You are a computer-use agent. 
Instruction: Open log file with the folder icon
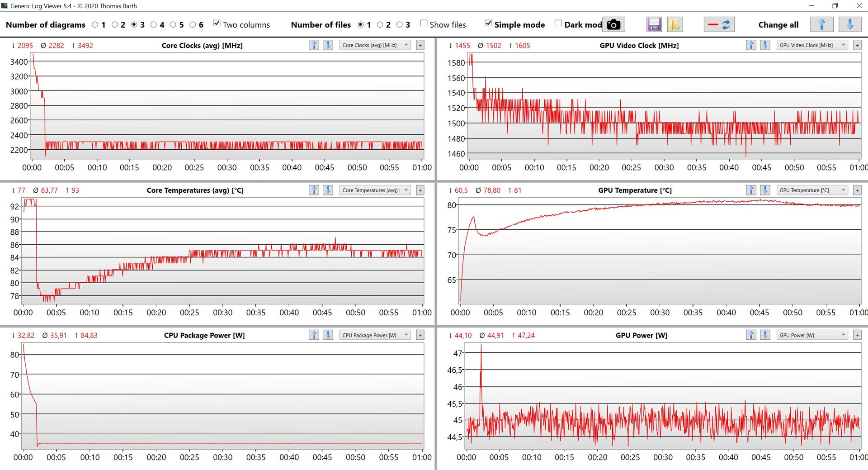[x=674, y=24]
